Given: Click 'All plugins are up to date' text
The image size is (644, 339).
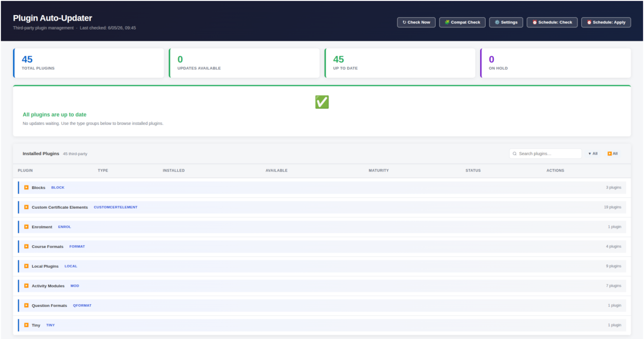Looking at the screenshot, I should (54, 115).
